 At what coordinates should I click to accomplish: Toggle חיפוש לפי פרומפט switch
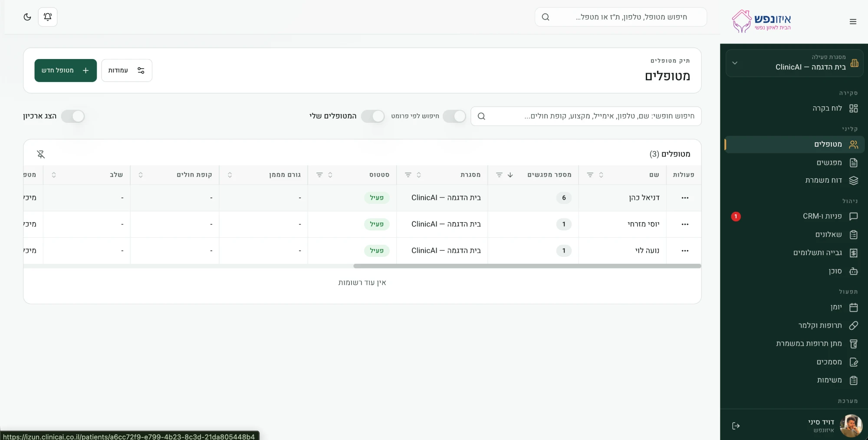pos(454,116)
